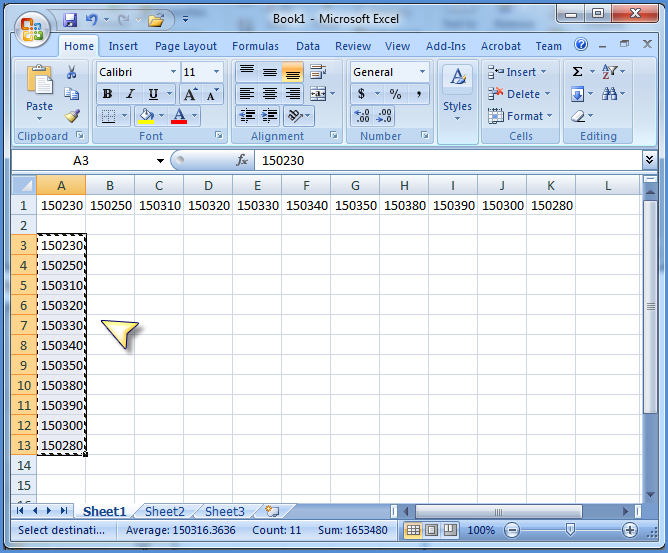Viewport: 668px width, 553px height.
Task: Insert AutoSum with the sigma icon
Action: (x=577, y=72)
